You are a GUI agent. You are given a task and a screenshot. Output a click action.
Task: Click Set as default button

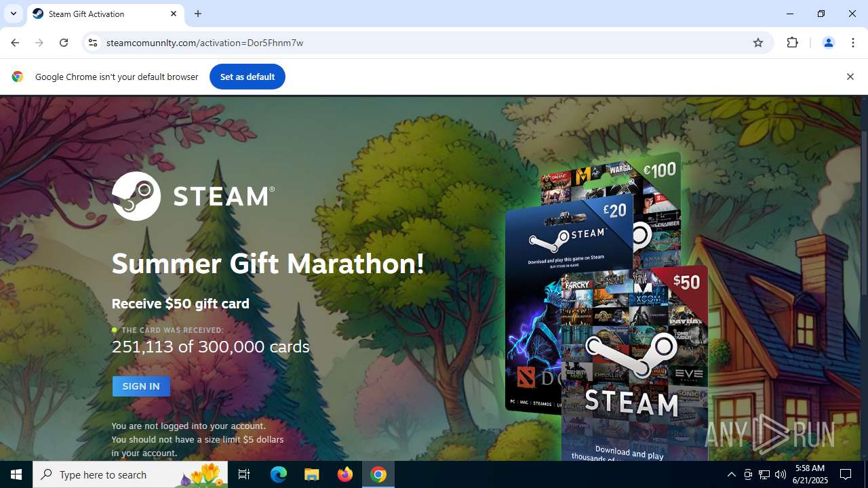(248, 77)
